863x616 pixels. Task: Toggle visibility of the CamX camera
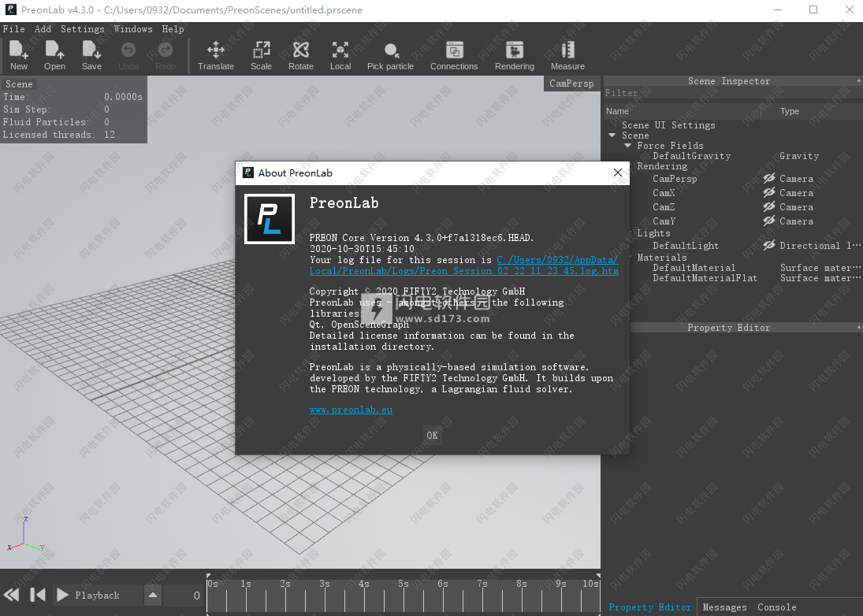tap(769, 192)
